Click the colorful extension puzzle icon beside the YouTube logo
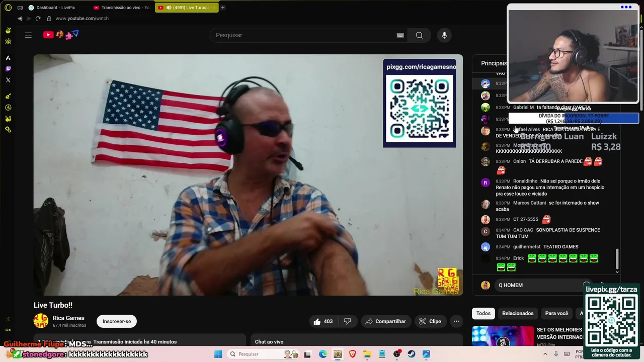This screenshot has height=362, width=644. point(69,35)
